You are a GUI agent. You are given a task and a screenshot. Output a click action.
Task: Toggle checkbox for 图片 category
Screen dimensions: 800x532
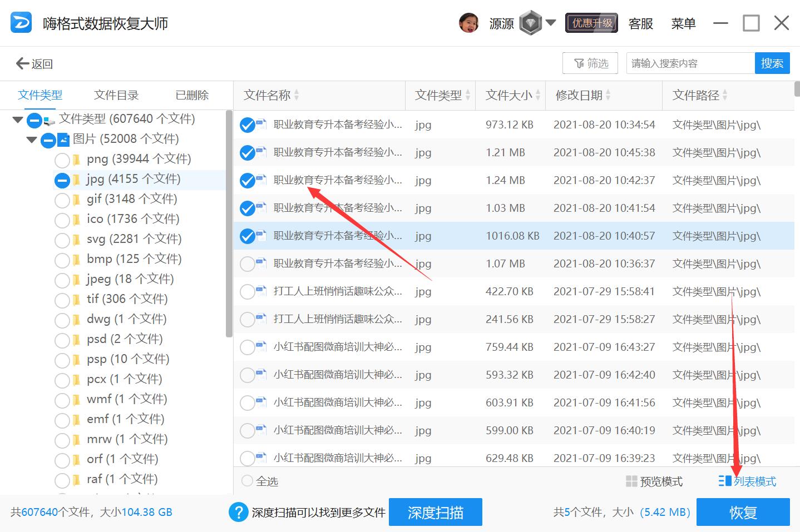(x=48, y=140)
